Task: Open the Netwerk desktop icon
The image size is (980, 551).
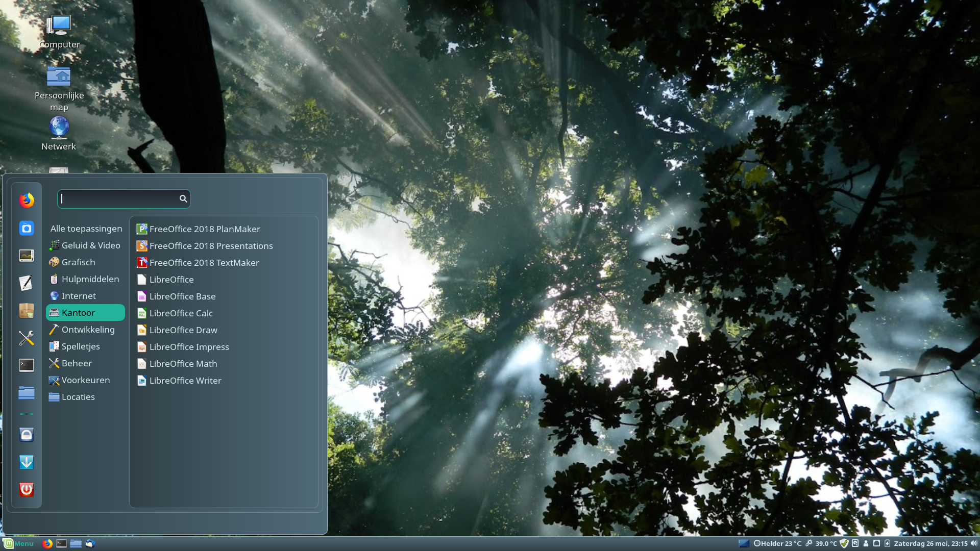Action: [59, 134]
